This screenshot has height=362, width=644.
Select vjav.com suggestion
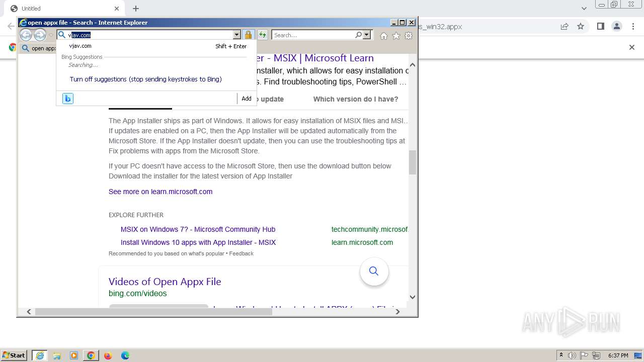[156, 46]
